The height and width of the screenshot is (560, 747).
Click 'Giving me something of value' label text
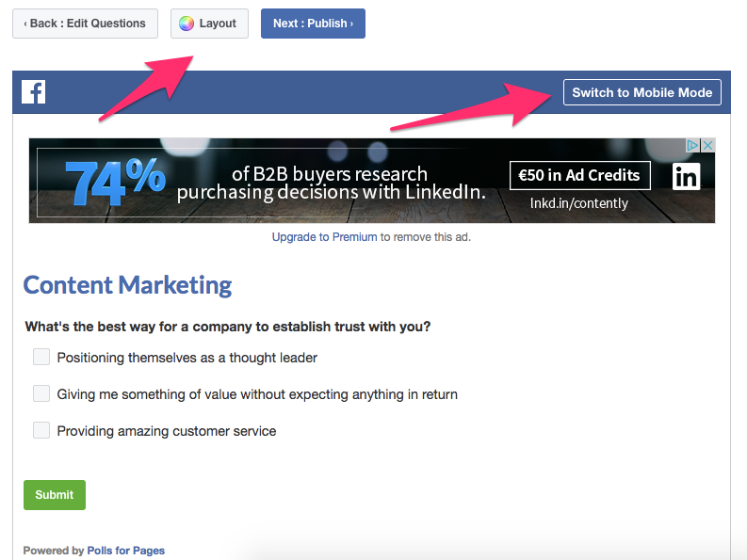point(257,394)
